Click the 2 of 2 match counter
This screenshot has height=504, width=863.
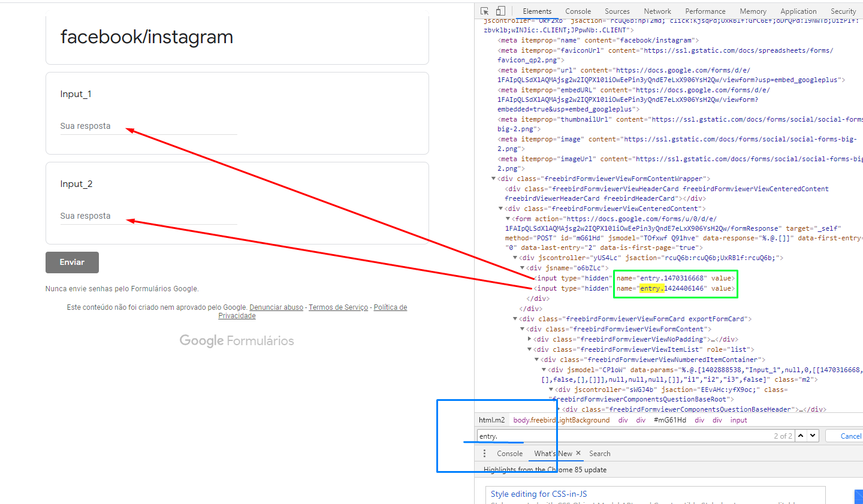click(783, 436)
